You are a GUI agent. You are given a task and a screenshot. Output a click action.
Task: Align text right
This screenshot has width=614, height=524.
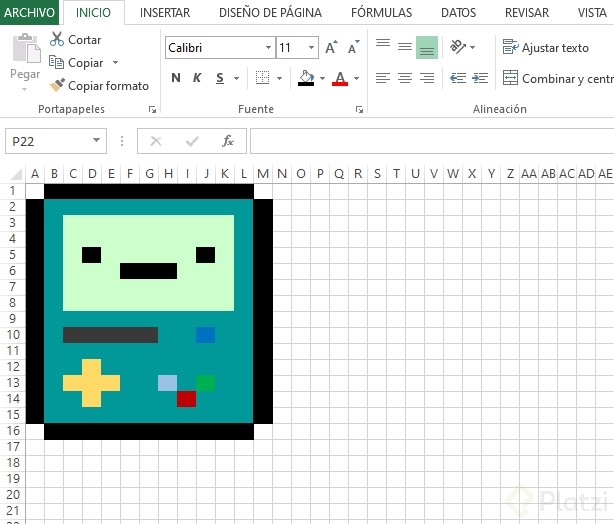coord(427,78)
